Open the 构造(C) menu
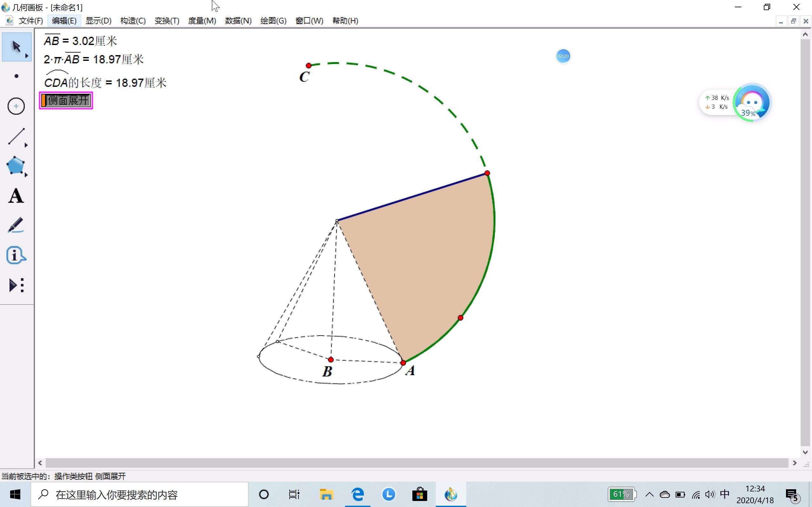The height and width of the screenshot is (507, 812). click(133, 21)
